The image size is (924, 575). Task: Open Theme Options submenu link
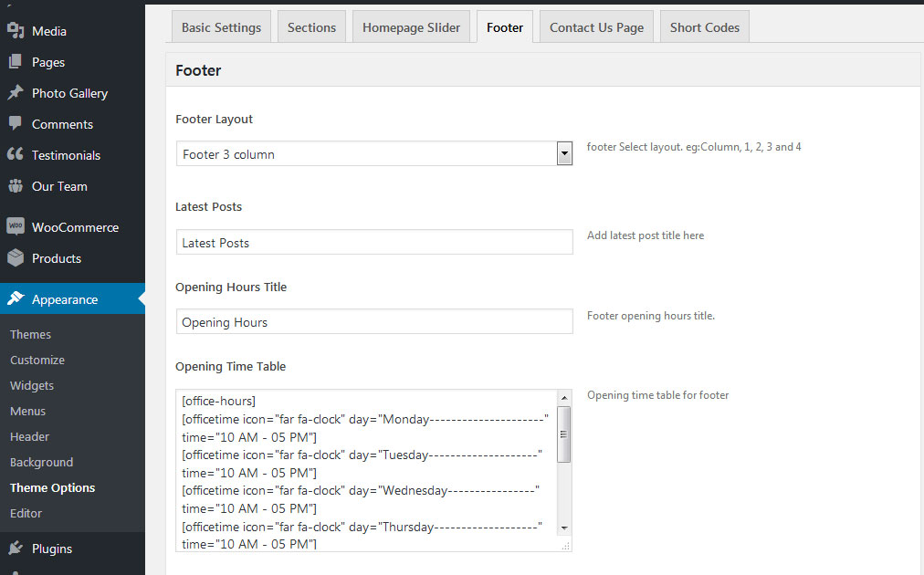(52, 487)
